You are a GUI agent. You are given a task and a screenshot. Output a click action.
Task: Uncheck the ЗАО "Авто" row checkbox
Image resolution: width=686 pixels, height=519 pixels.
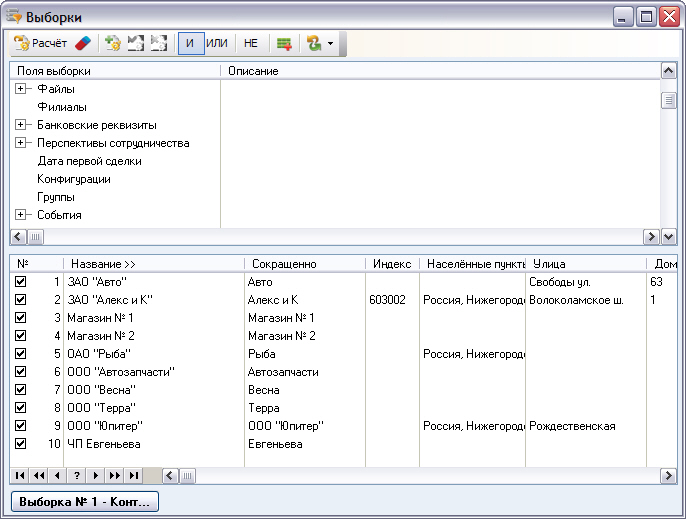pyautogui.click(x=20, y=281)
